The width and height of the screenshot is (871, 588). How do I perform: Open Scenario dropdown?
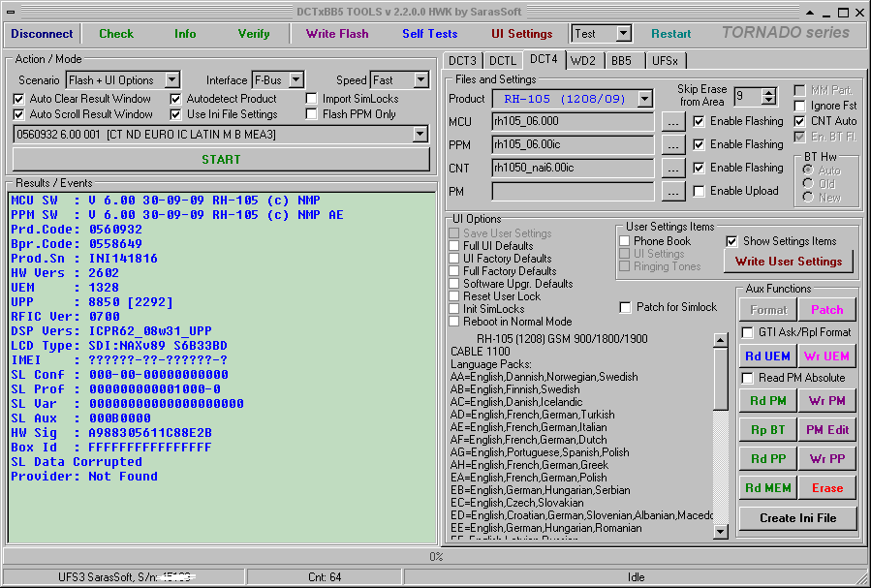click(x=172, y=80)
